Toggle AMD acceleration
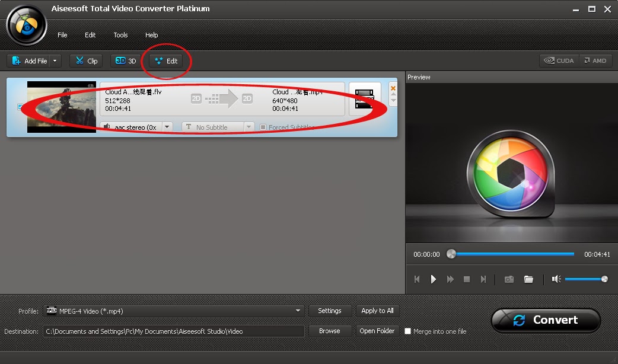This screenshot has width=618, height=364. pyautogui.click(x=595, y=60)
